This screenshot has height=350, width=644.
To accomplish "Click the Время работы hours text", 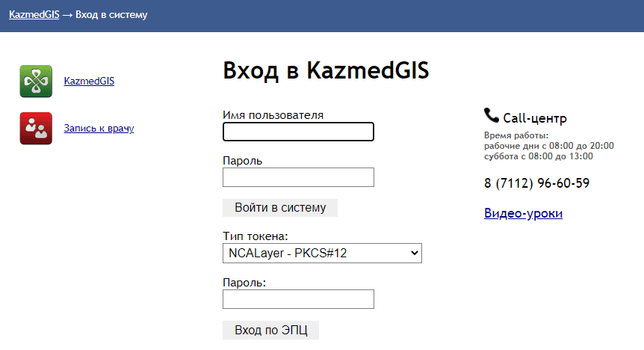I will tap(548, 146).
